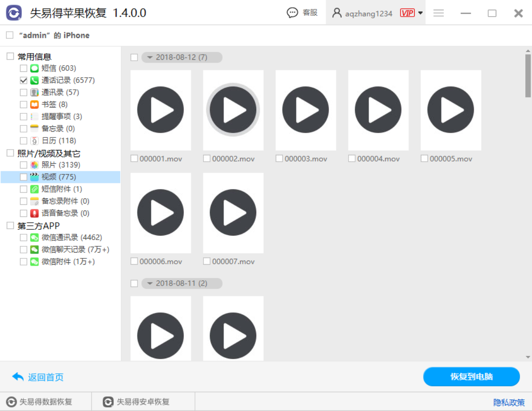Viewport: 532px width, 411px height.
Task: Click 客服 support label
Action: click(310, 13)
